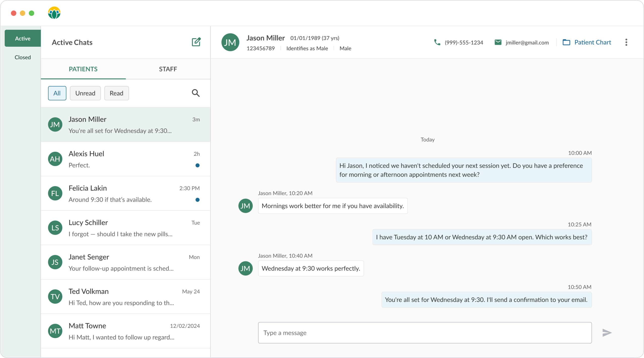Screen dimensions: 644x358
Task: Open Alexis Huel's unread chat
Action: [x=125, y=159]
